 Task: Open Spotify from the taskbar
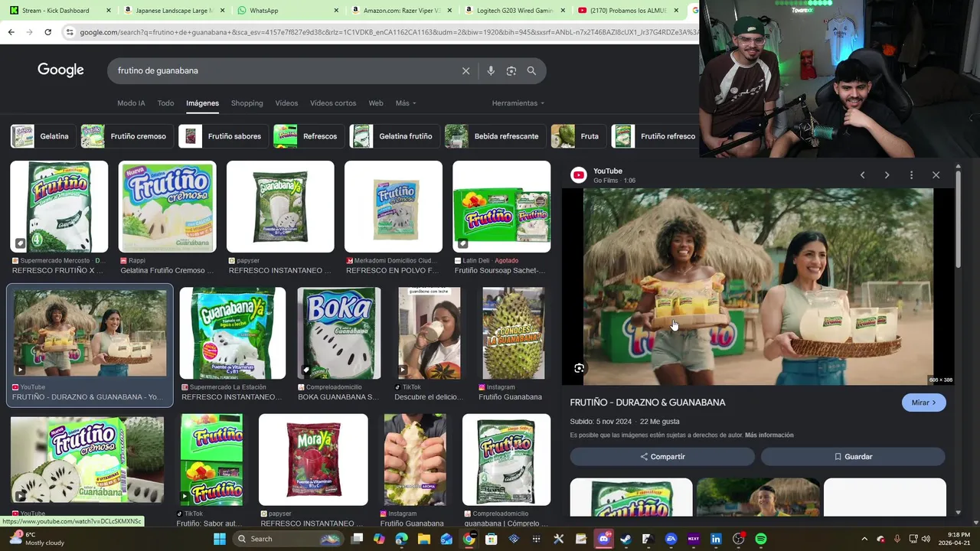pyautogui.click(x=761, y=539)
